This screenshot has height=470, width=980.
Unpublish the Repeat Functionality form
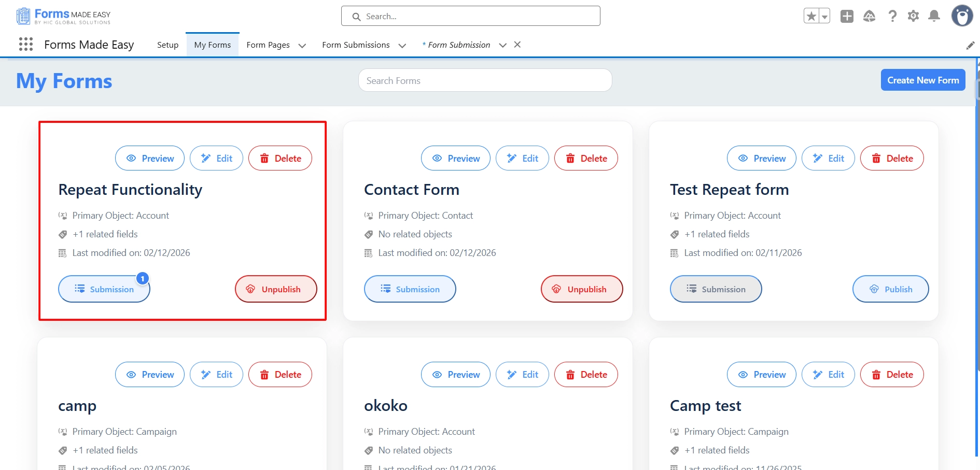coord(275,289)
